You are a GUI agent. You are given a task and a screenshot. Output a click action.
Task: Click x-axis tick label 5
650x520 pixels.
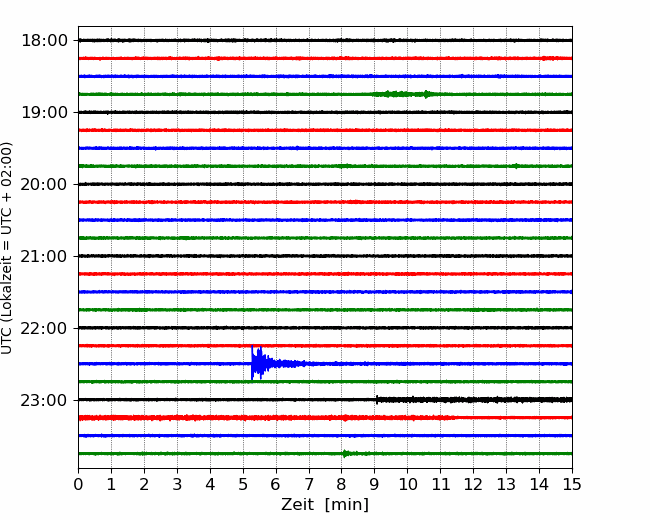[243, 484]
